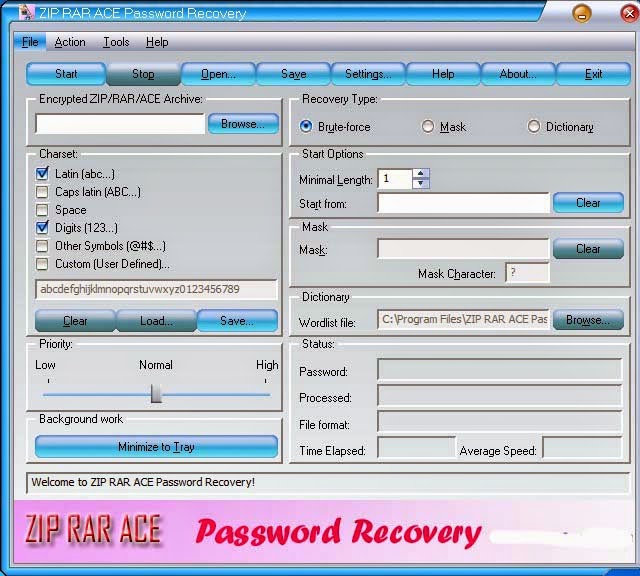Click Minimize to Tray button
The image size is (640, 576).
point(156,447)
